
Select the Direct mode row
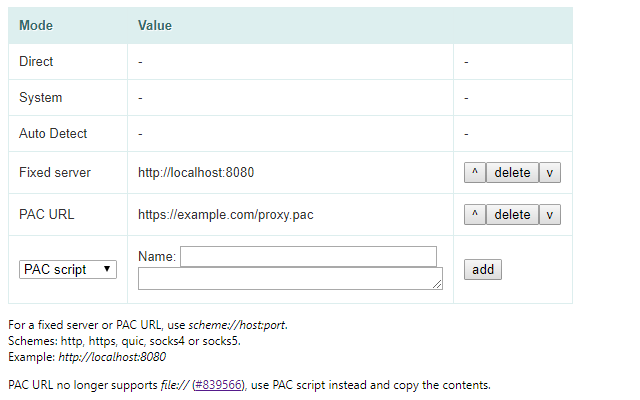(x=290, y=62)
